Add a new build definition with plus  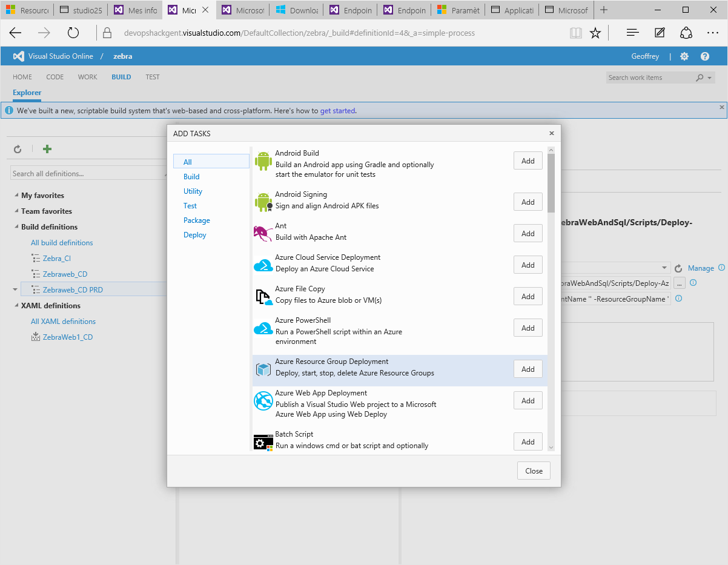(47, 149)
